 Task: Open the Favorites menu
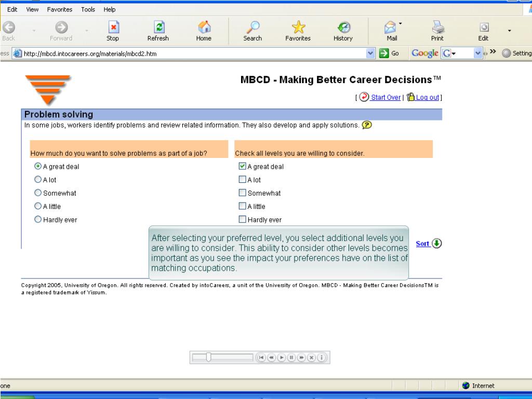pyautogui.click(x=60, y=9)
